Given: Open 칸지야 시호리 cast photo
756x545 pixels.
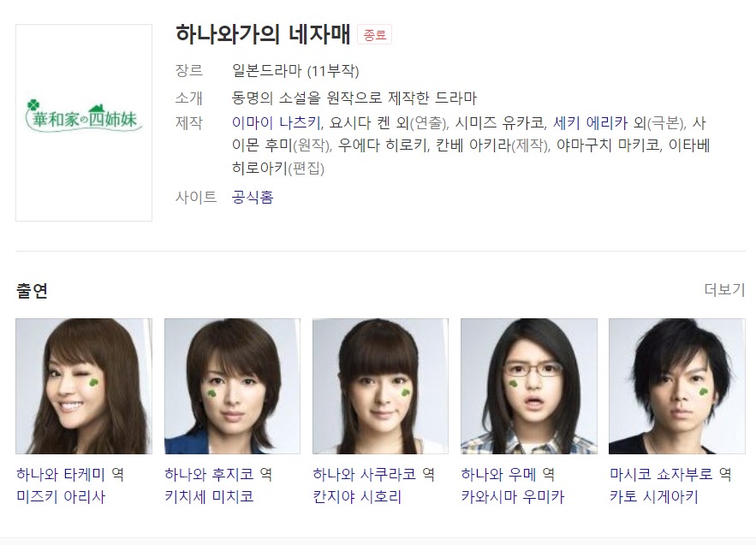Looking at the screenshot, I should [380, 386].
